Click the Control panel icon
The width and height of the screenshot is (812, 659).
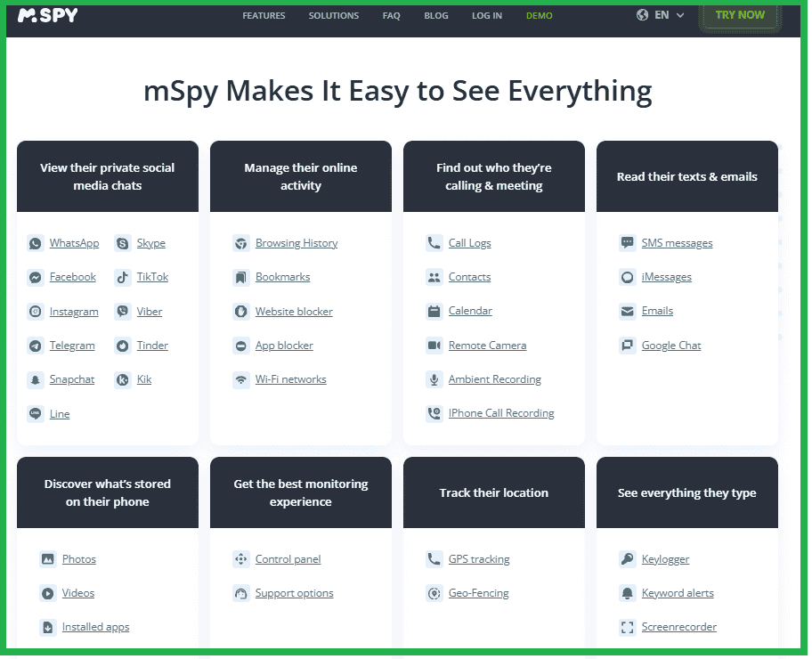pyautogui.click(x=240, y=559)
